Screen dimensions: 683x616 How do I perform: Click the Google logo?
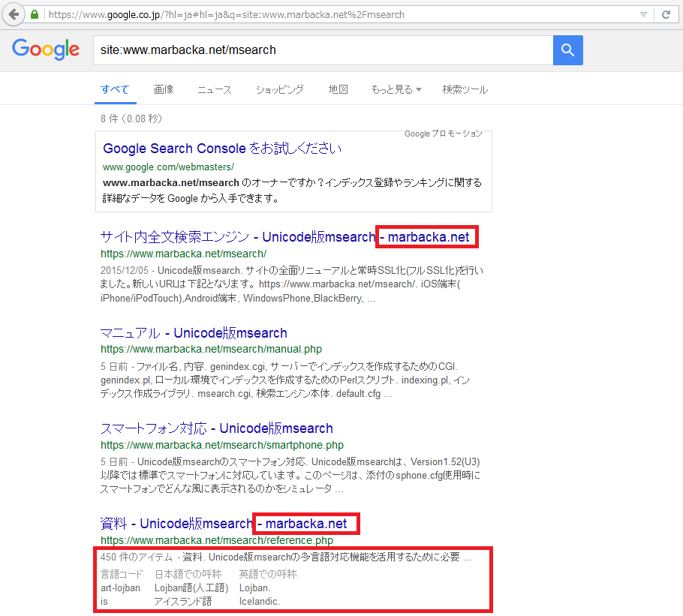pyautogui.click(x=46, y=50)
